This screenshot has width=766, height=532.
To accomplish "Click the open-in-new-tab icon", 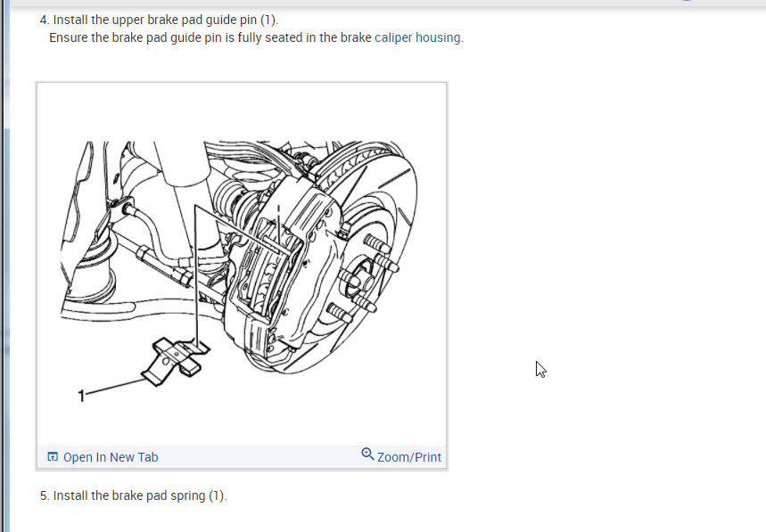I will click(x=53, y=457).
